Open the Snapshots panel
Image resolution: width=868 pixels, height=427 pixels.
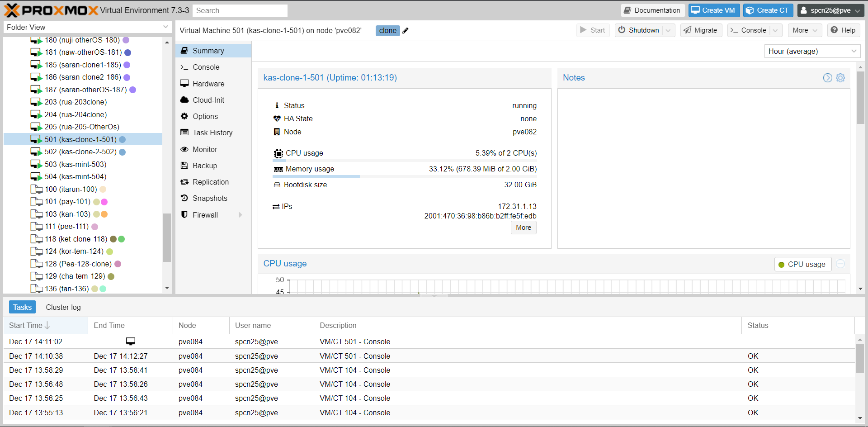click(x=209, y=198)
